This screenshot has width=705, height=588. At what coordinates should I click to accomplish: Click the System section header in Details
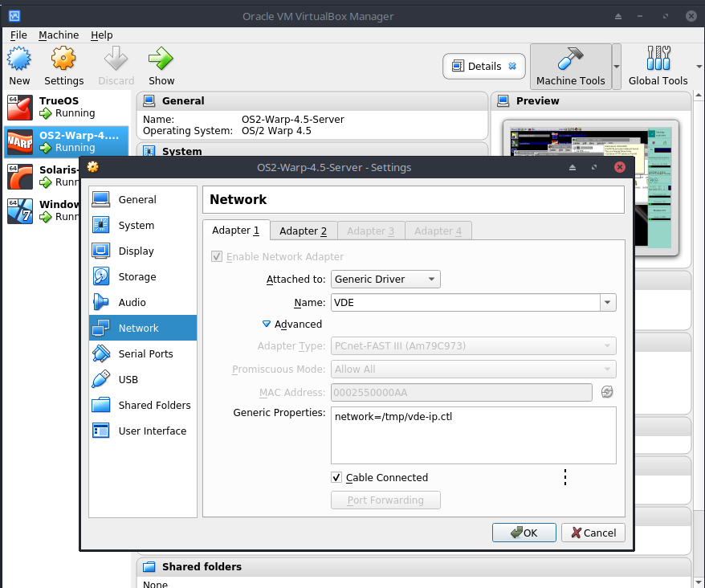(x=312, y=150)
